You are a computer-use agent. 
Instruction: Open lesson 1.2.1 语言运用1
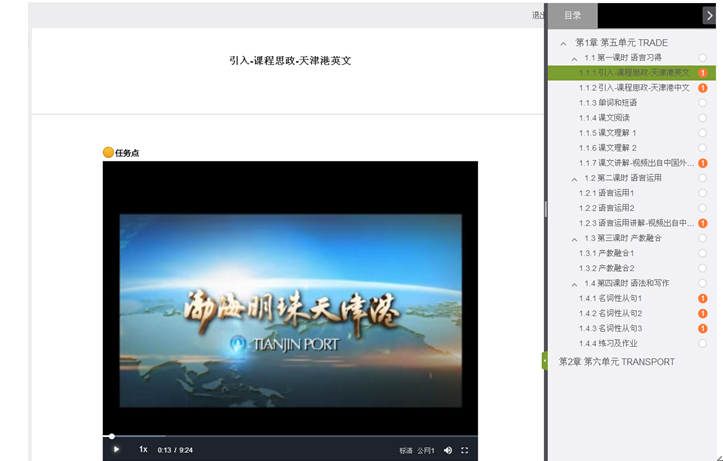tap(606, 193)
